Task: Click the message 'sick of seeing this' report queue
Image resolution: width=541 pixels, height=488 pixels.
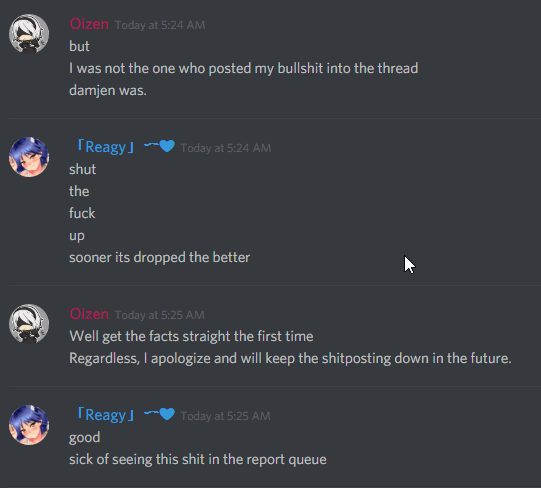Action: [198, 459]
